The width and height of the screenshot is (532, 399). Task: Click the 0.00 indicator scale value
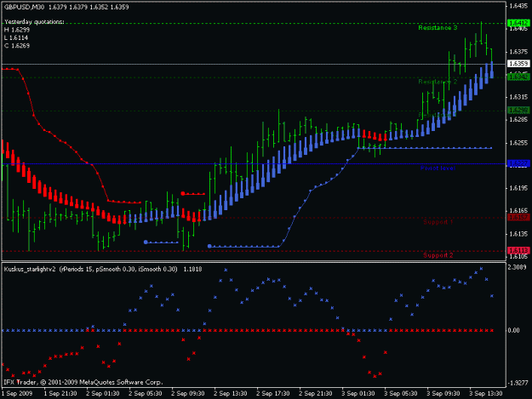click(513, 330)
